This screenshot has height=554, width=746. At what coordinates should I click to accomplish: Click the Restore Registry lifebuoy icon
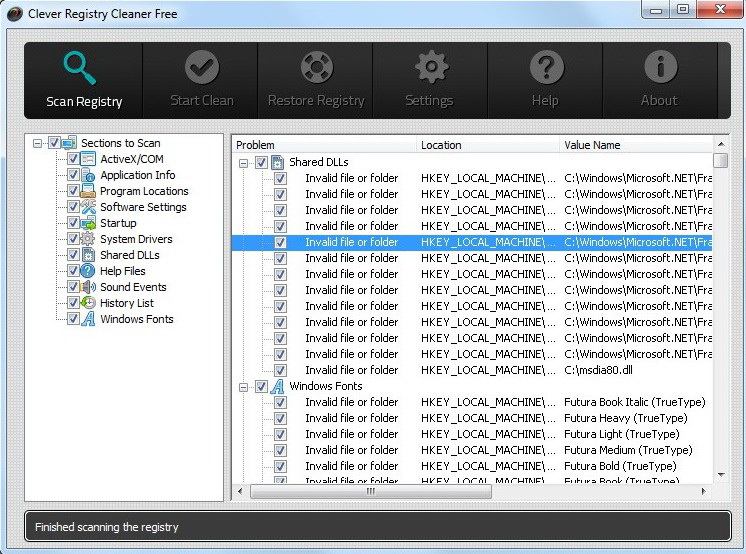[316, 67]
